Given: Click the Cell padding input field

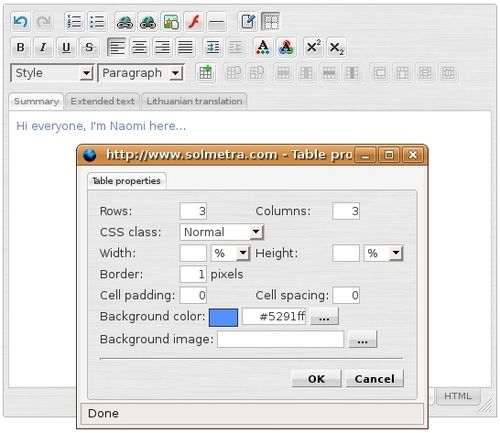Looking at the screenshot, I should point(193,295).
